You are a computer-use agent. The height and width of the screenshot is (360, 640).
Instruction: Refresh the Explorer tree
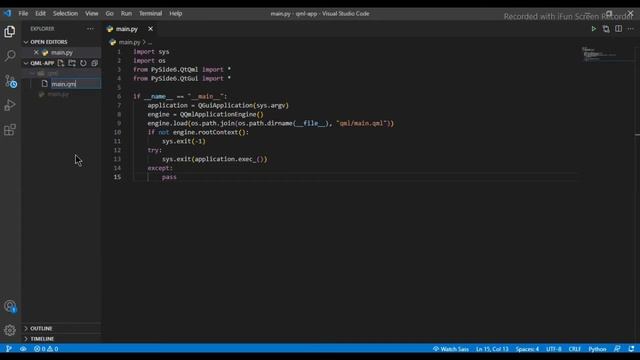pos(83,63)
